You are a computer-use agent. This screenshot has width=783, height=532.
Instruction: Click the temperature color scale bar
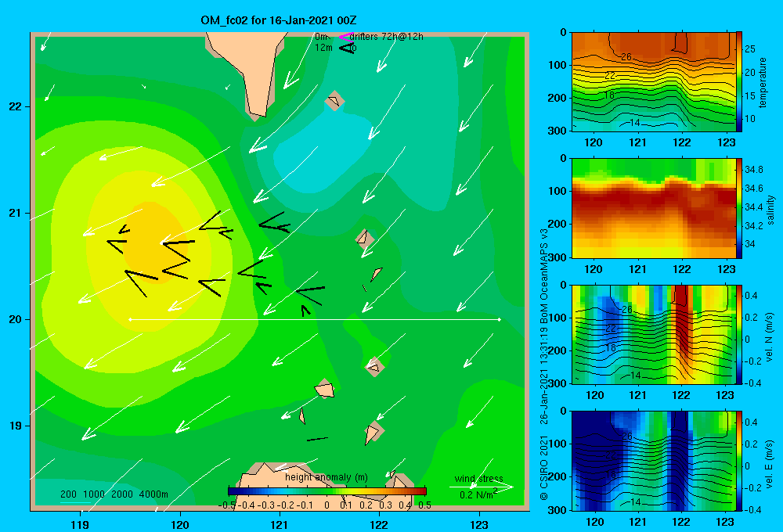[x=739, y=81]
